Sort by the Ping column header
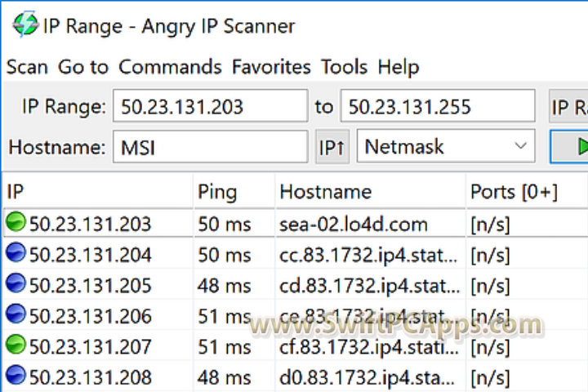The width and height of the screenshot is (588, 392). click(234, 191)
